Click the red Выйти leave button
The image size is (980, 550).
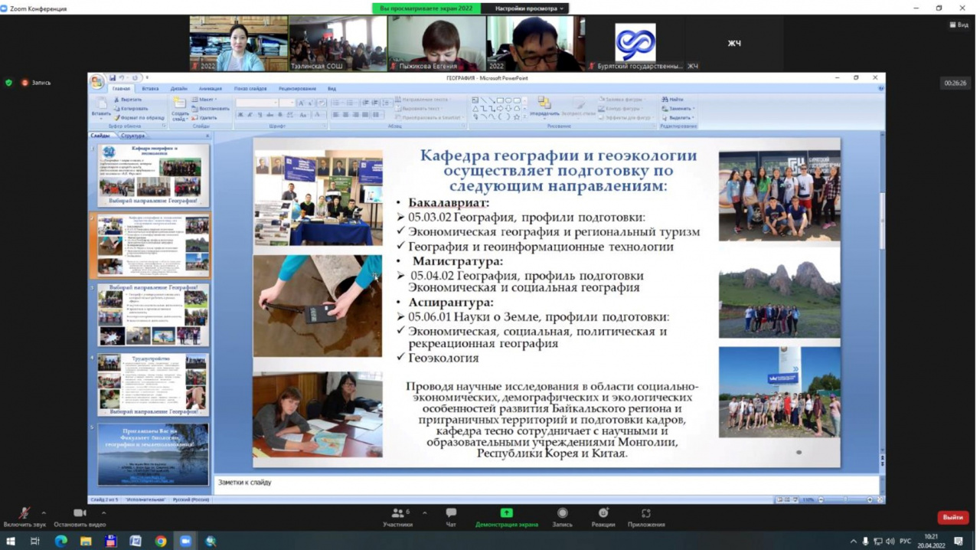click(x=952, y=517)
